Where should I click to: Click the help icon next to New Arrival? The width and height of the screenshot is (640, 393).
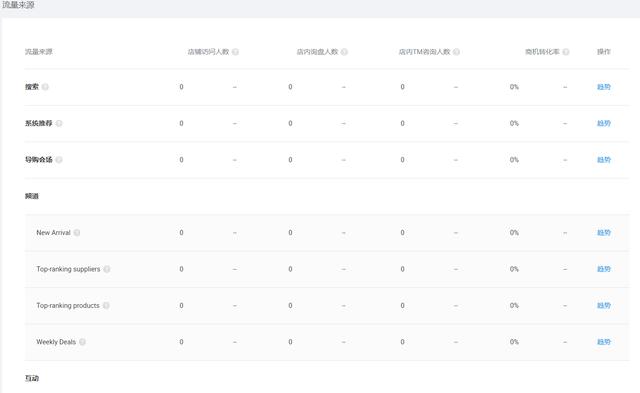pyautogui.click(x=77, y=233)
